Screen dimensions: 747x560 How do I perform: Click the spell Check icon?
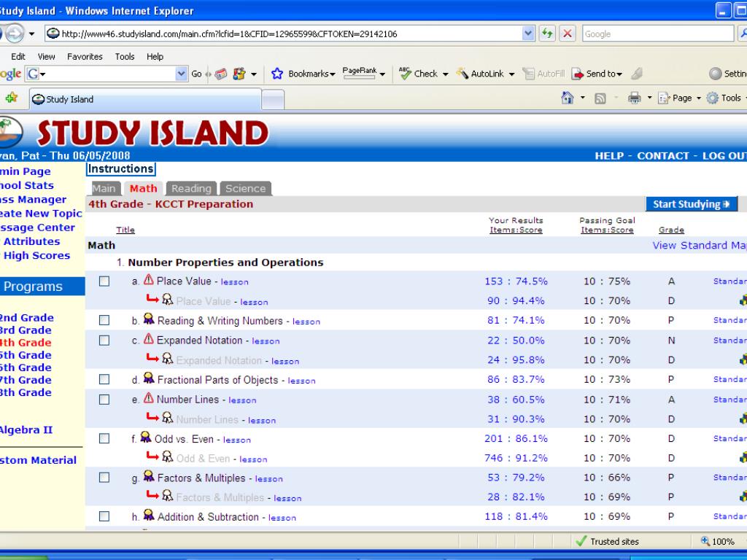405,74
